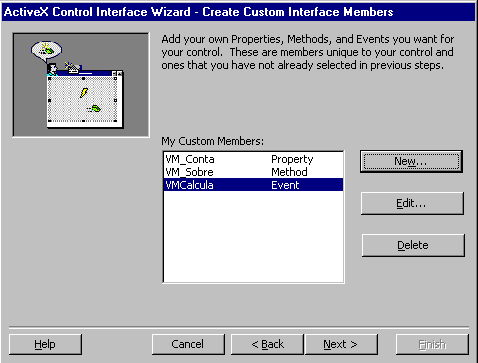Click the speech bubble icon in illustration
Screen dimensions: 478x363
click(x=46, y=50)
